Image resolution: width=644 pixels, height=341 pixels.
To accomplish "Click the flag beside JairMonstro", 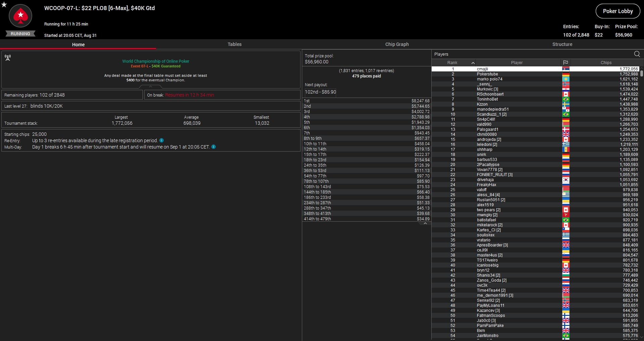I will 566,336.
